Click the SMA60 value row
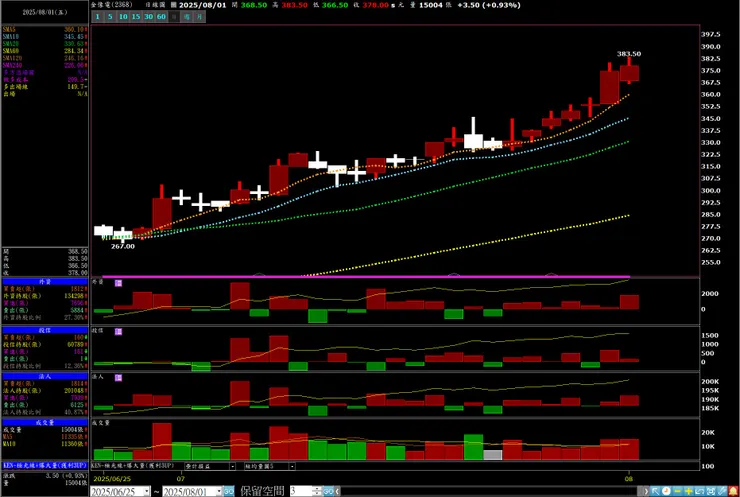The width and height of the screenshot is (740, 497). click(45, 51)
